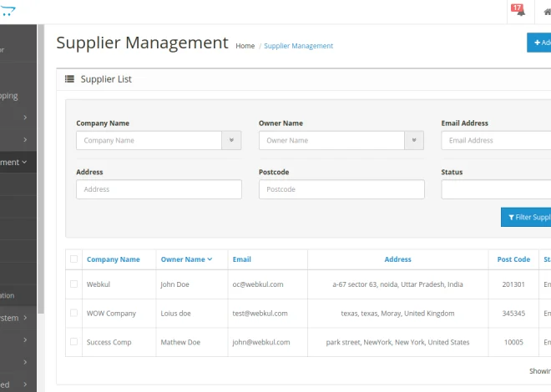Open the Company Name dropdown arrow
The height and width of the screenshot is (392, 551).
pyautogui.click(x=231, y=140)
